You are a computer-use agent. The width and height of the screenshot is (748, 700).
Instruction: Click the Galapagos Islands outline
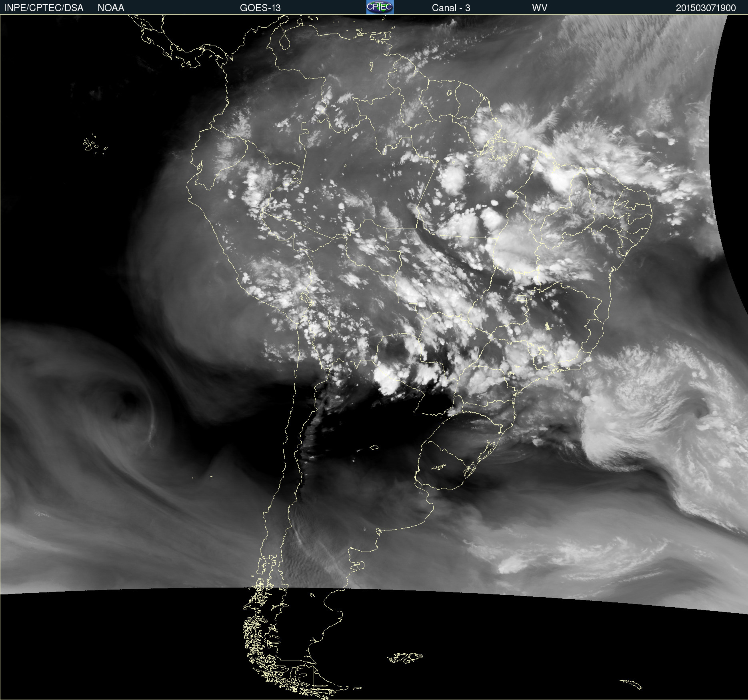tap(90, 144)
